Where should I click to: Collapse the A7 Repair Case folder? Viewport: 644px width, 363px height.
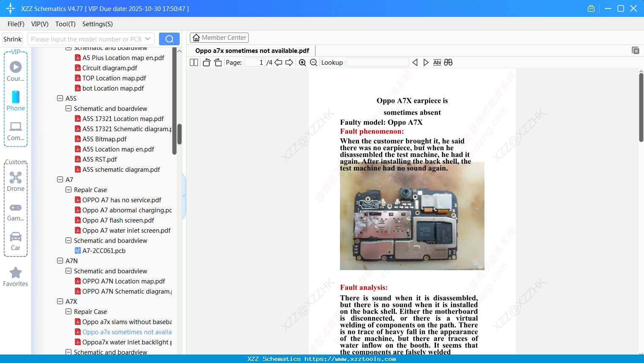[x=69, y=190]
